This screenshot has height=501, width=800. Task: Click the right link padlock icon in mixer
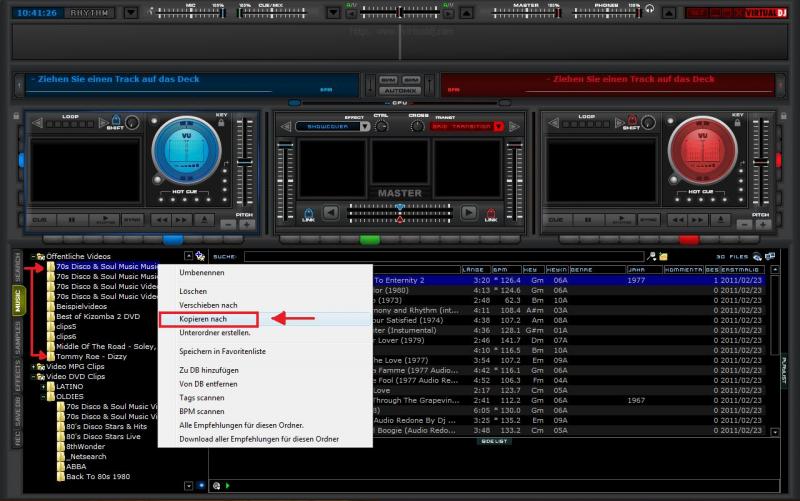(x=491, y=213)
